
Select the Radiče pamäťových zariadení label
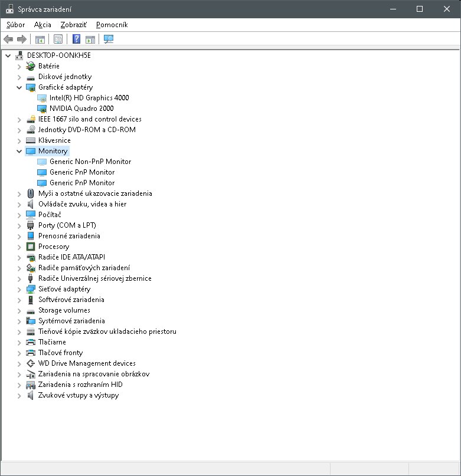(84, 268)
